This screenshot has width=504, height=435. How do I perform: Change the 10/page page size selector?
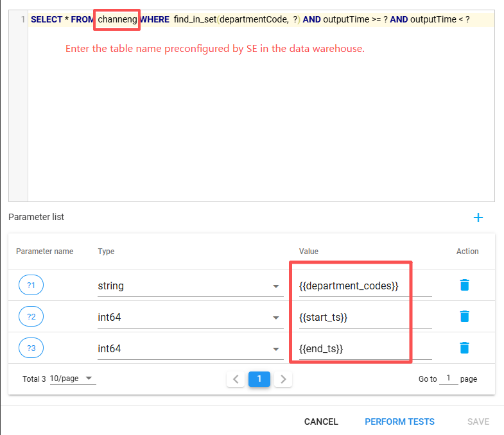click(x=72, y=379)
